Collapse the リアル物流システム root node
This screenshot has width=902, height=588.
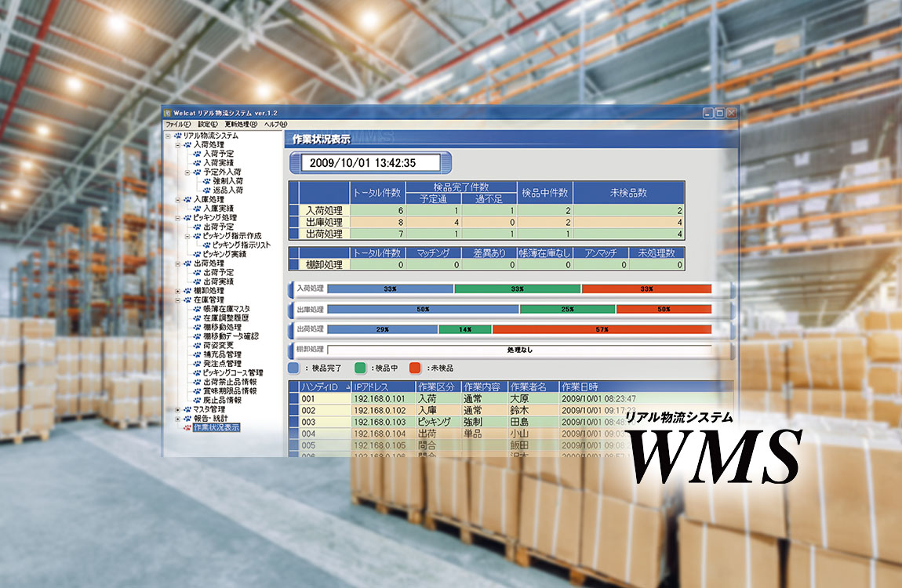tap(168, 136)
